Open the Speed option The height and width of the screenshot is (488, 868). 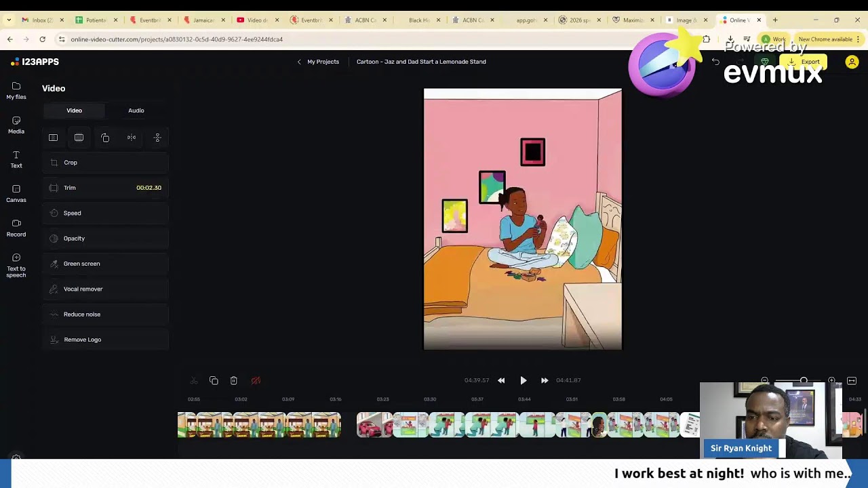(x=106, y=213)
